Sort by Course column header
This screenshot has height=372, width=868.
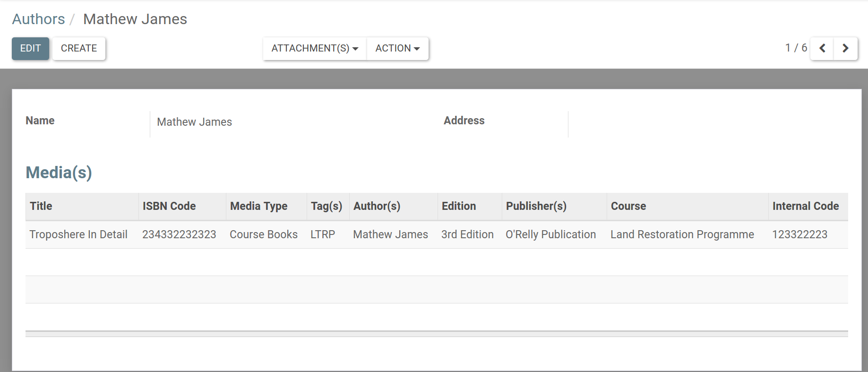point(628,206)
